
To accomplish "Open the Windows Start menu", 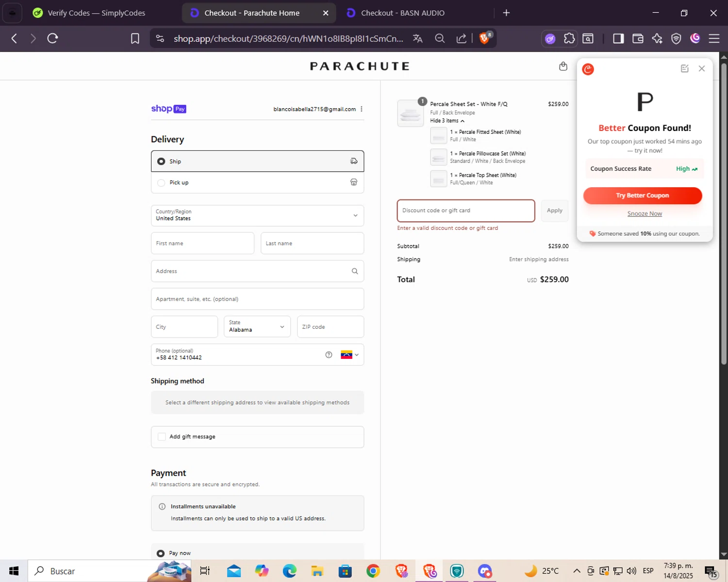I will click(x=14, y=571).
